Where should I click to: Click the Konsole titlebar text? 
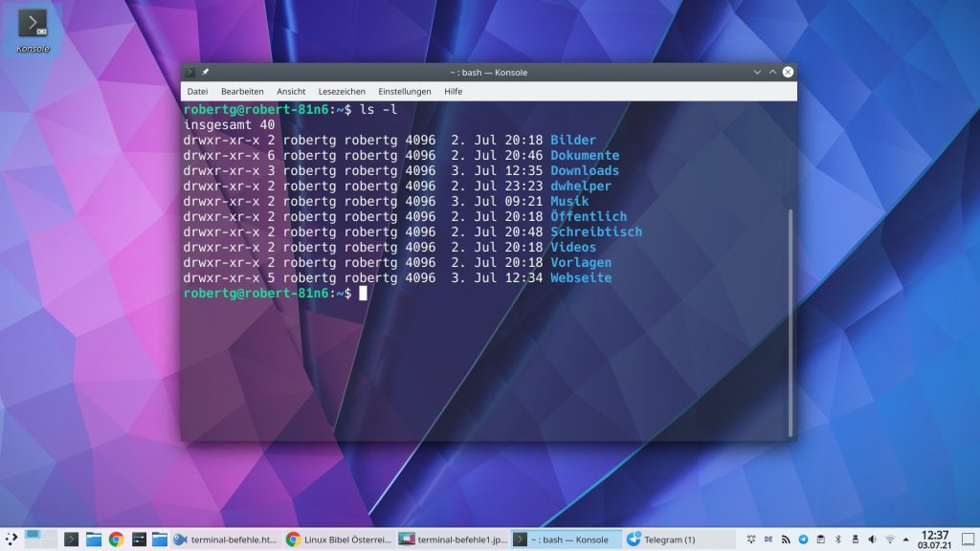[x=489, y=73]
